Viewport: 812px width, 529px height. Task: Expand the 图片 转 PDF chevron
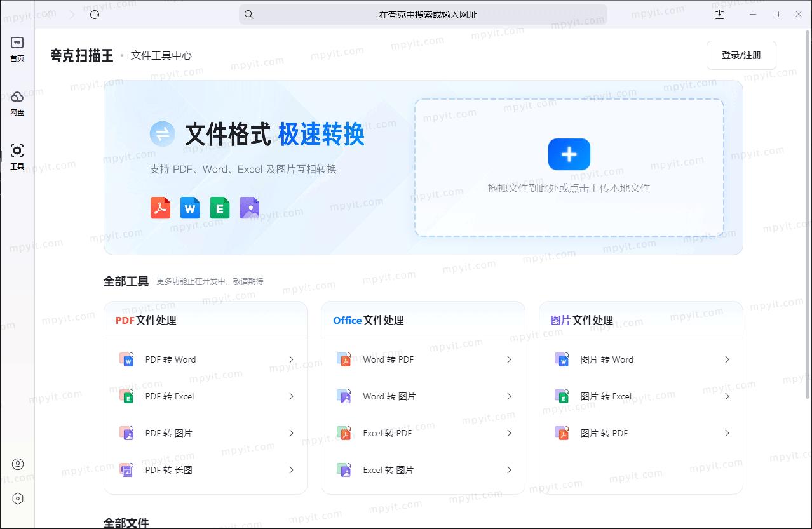(727, 433)
